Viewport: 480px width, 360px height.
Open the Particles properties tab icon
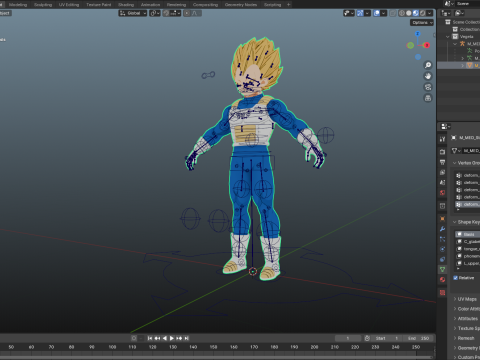(442, 239)
